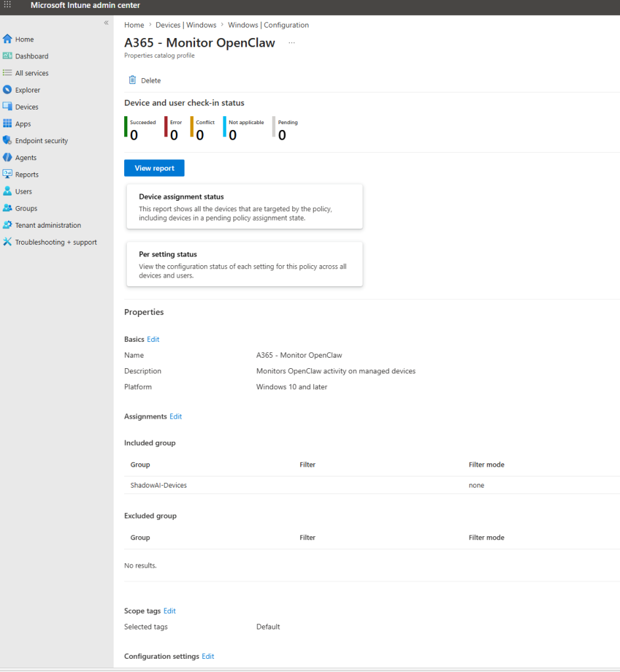Click the Apps grid icon
This screenshot has height=672, width=620.
(x=7, y=123)
